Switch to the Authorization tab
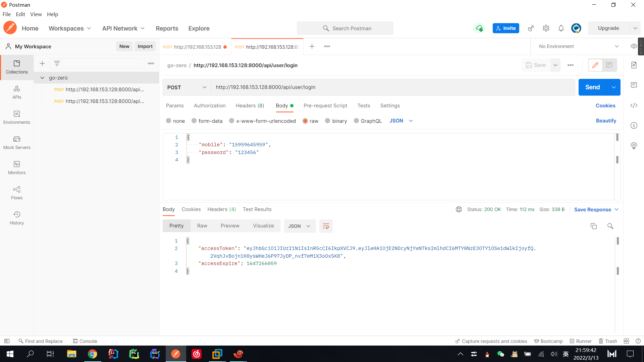This screenshot has height=362, width=644. pos(210,106)
